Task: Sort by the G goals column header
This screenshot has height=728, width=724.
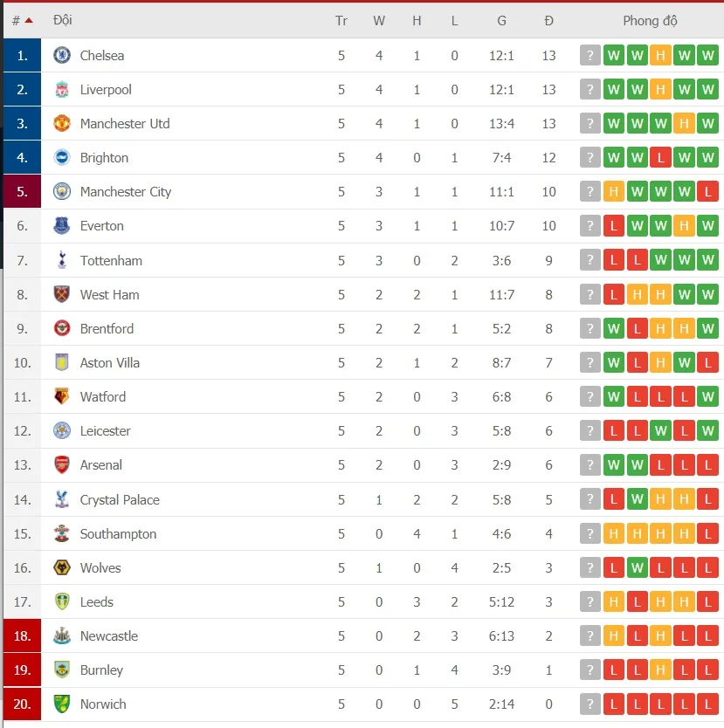Action: pyautogui.click(x=501, y=21)
